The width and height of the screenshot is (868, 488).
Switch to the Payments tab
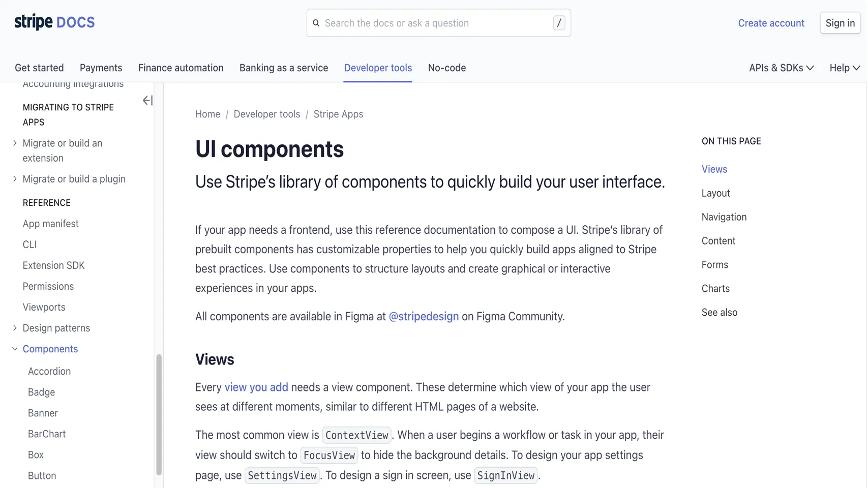click(x=101, y=68)
